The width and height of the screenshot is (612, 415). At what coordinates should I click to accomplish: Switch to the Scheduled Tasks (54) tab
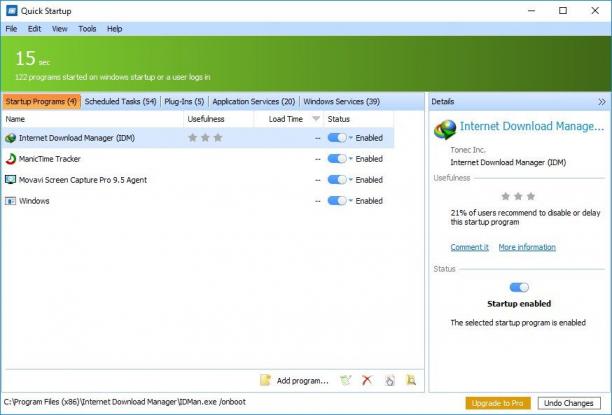pyautogui.click(x=120, y=102)
